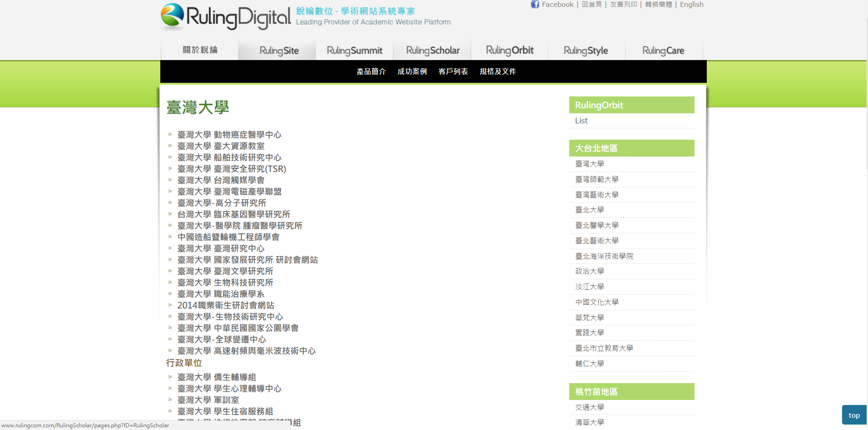Click the top button to return up
The image size is (868, 430).
pos(854,415)
